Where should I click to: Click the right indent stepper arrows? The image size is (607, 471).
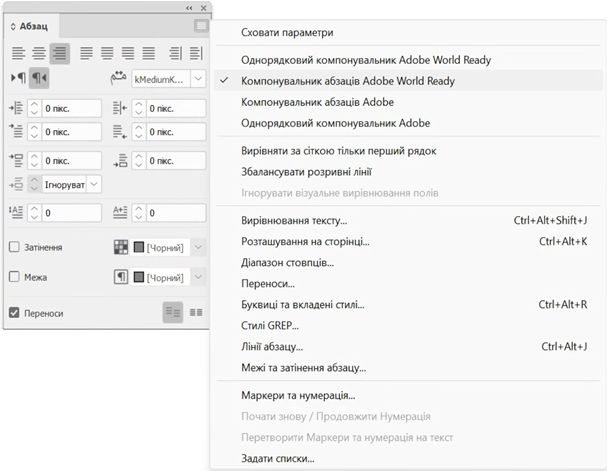pyautogui.click(x=139, y=108)
